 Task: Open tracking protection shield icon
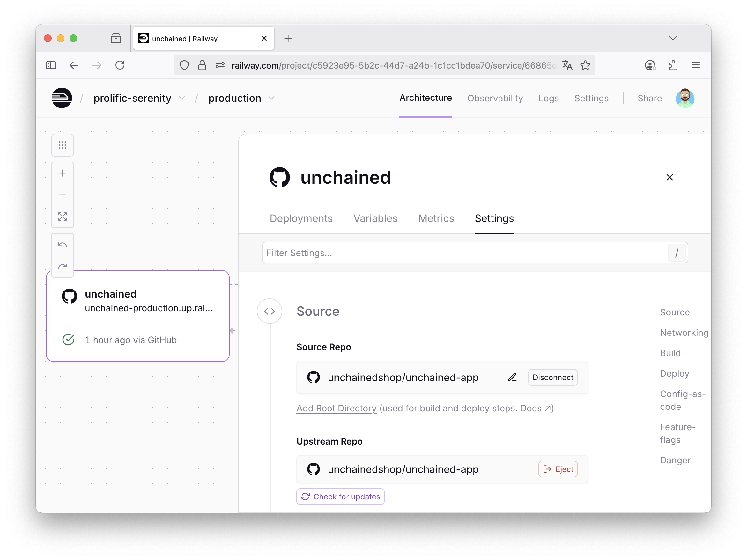click(184, 65)
